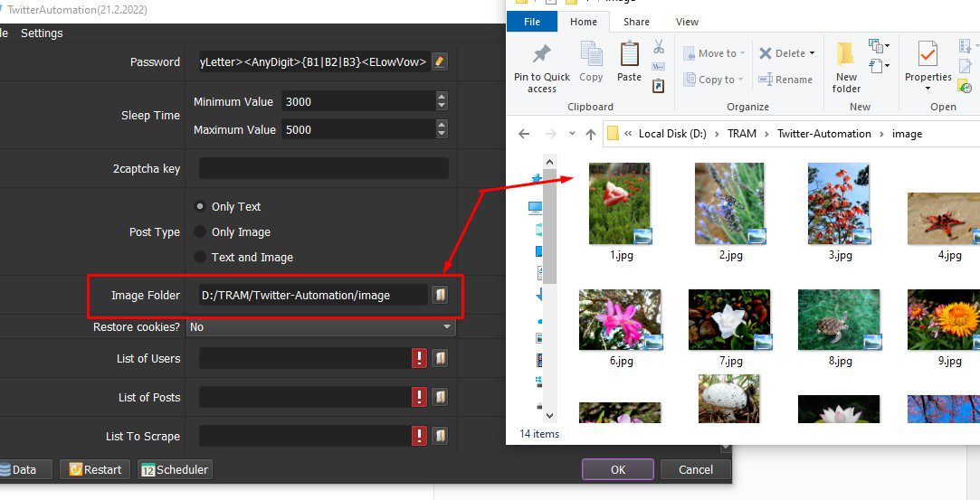Go up one folder level in Explorer
The height and width of the screenshot is (500, 980).
[x=591, y=134]
